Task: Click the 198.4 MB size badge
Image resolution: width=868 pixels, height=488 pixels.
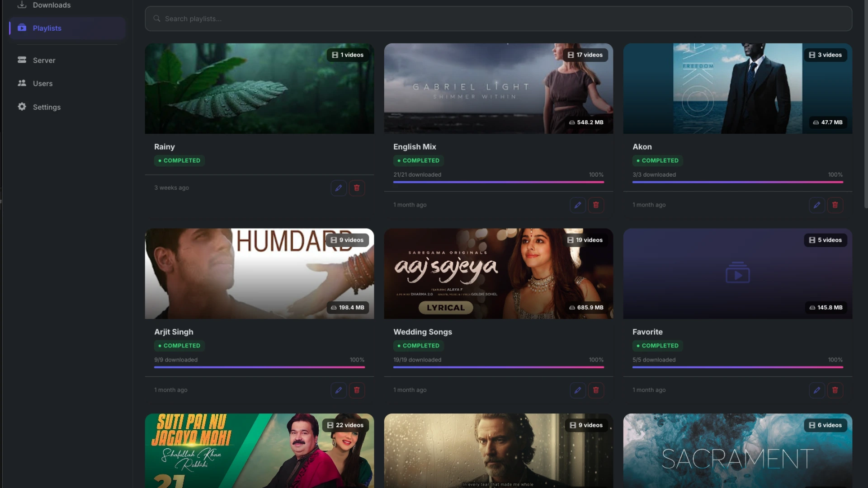Action: tap(347, 308)
